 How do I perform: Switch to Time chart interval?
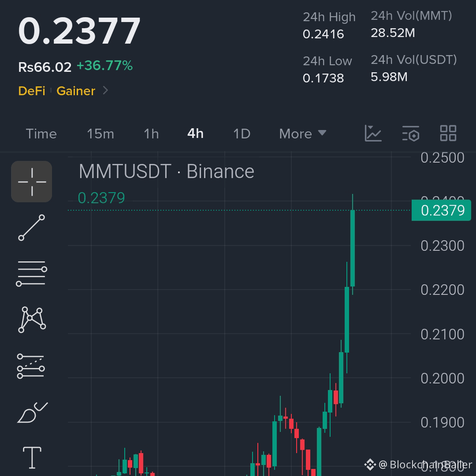coord(41,134)
